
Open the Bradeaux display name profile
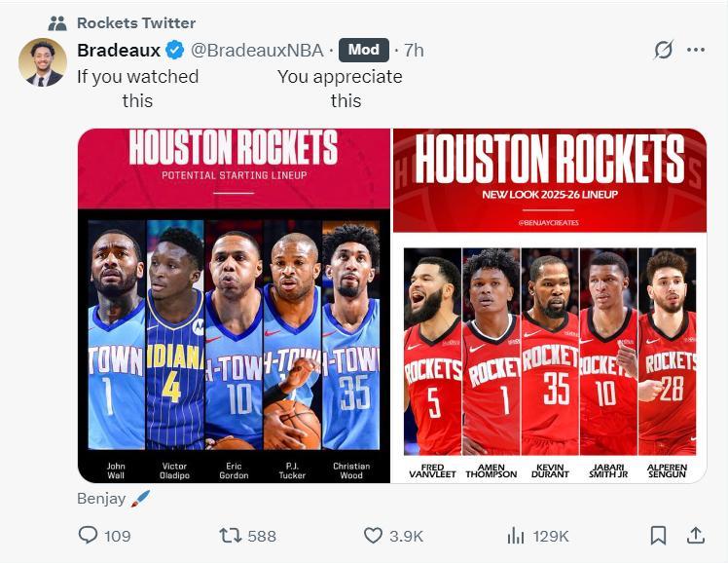118,50
